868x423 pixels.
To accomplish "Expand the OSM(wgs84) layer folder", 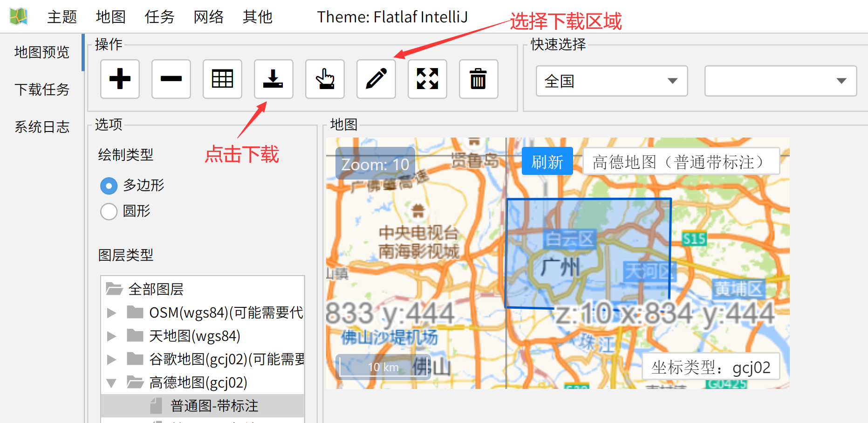I will (x=111, y=313).
